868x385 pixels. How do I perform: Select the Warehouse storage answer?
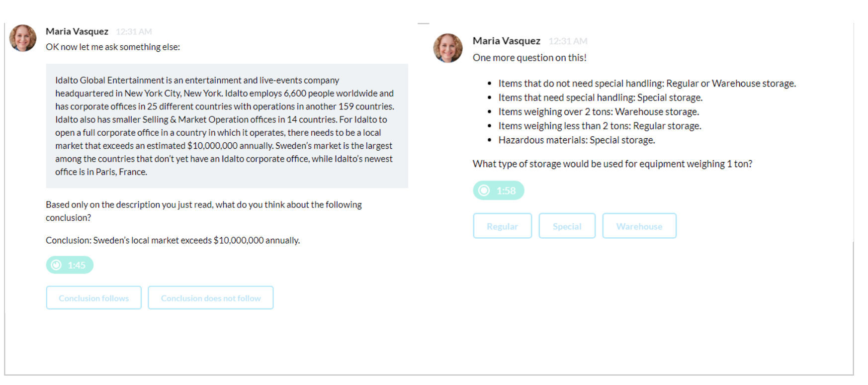click(x=639, y=226)
